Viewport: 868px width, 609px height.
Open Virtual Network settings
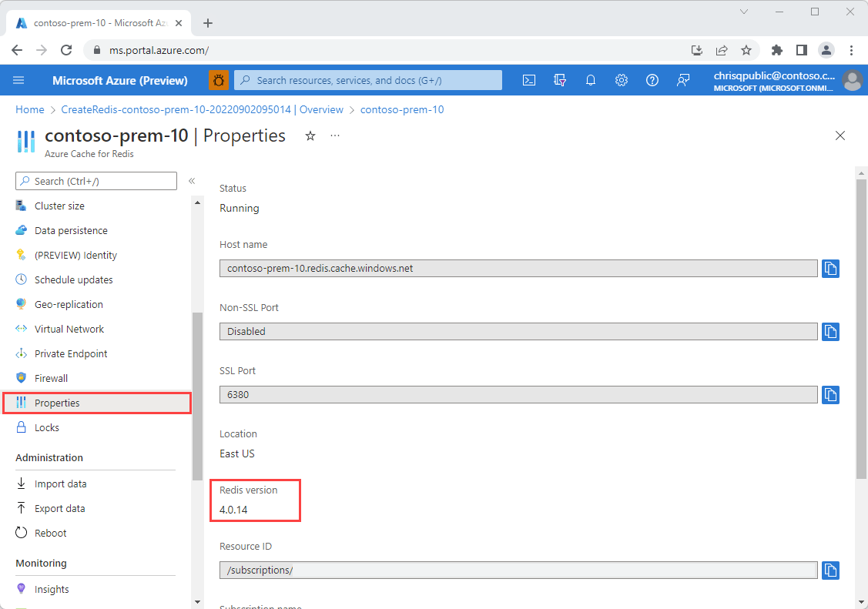tap(69, 329)
